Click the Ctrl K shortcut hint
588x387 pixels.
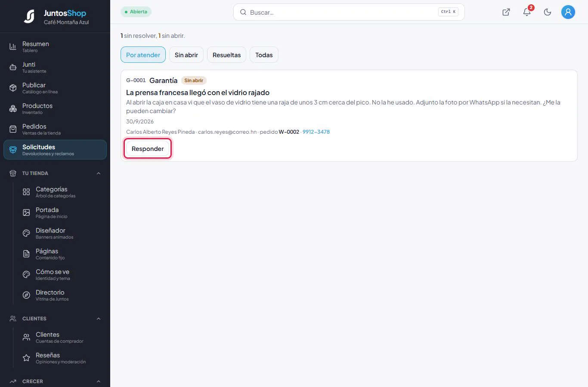[448, 12]
